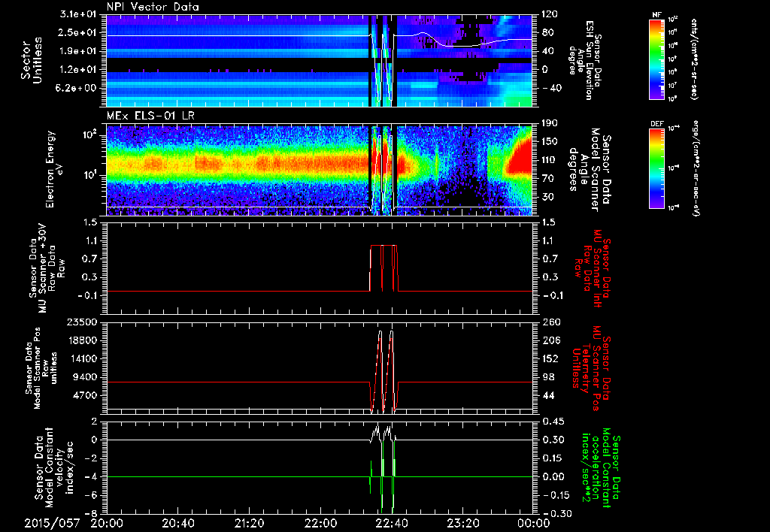Click the 22:40 time tick label

point(391,523)
